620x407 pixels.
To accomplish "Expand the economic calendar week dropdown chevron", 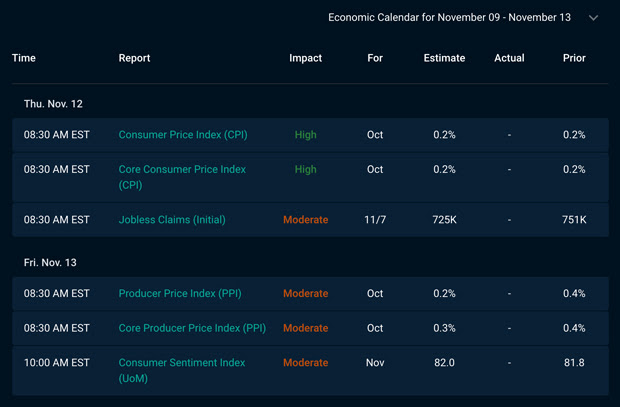I will [593, 18].
